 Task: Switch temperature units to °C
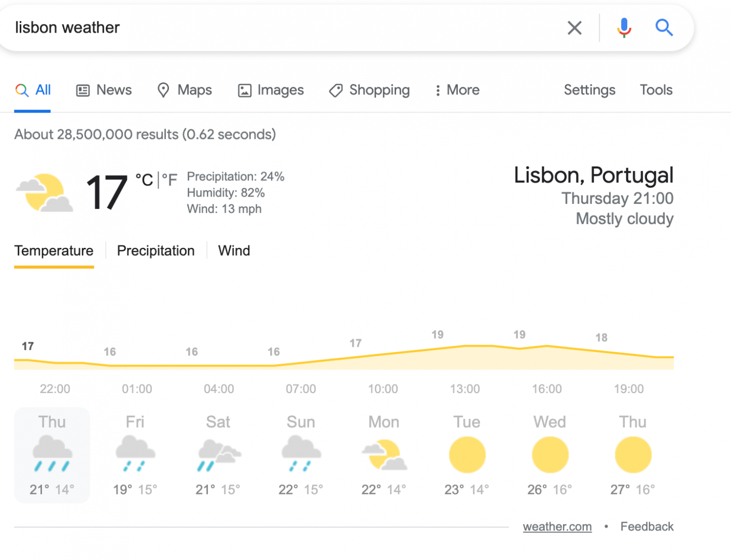[x=145, y=180]
